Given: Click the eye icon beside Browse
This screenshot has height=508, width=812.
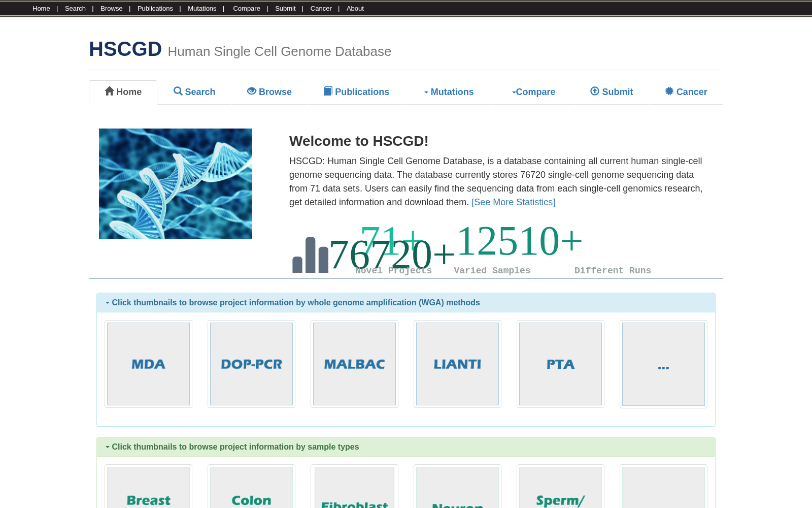Looking at the screenshot, I should pyautogui.click(x=251, y=91).
